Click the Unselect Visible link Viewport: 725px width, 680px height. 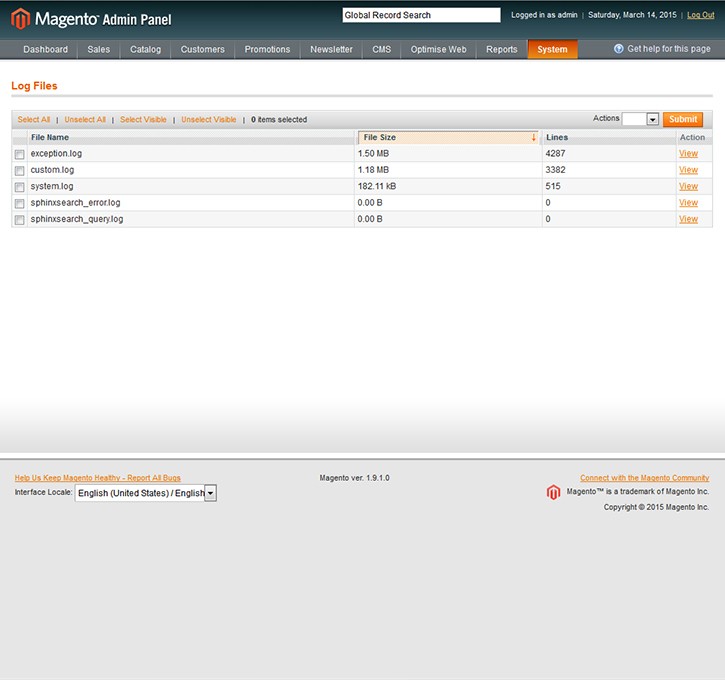(209, 120)
